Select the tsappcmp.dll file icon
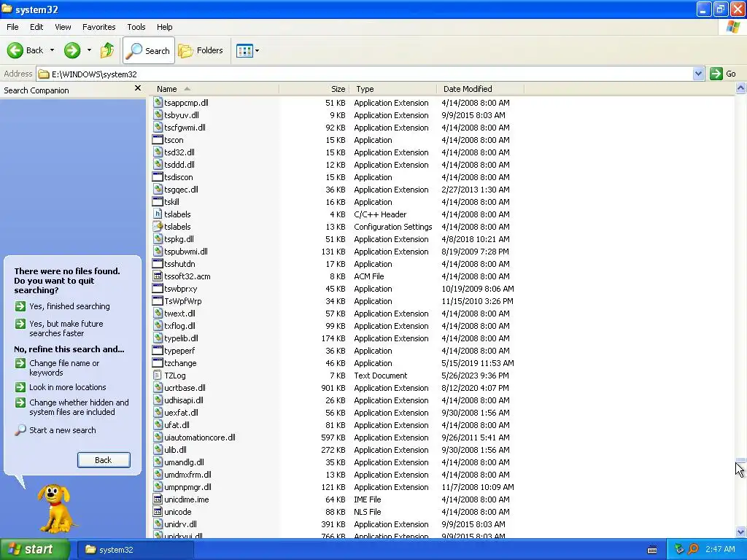747x560 pixels. 158,102
